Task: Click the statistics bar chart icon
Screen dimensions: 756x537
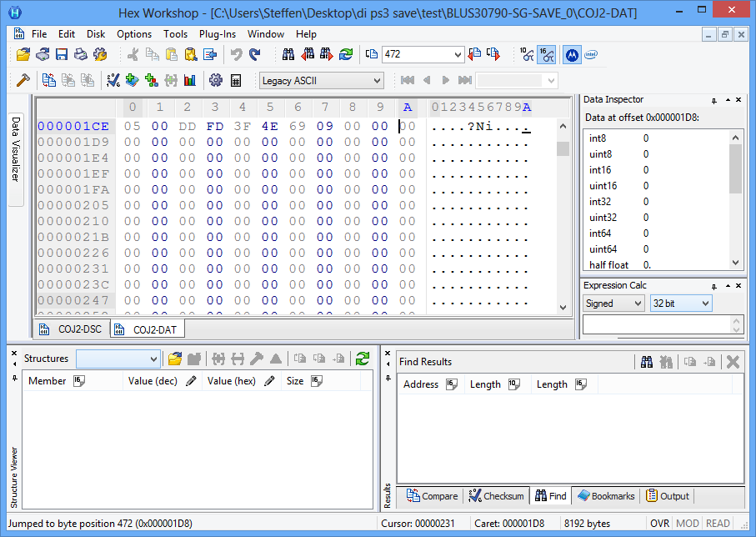Action: 190,81
